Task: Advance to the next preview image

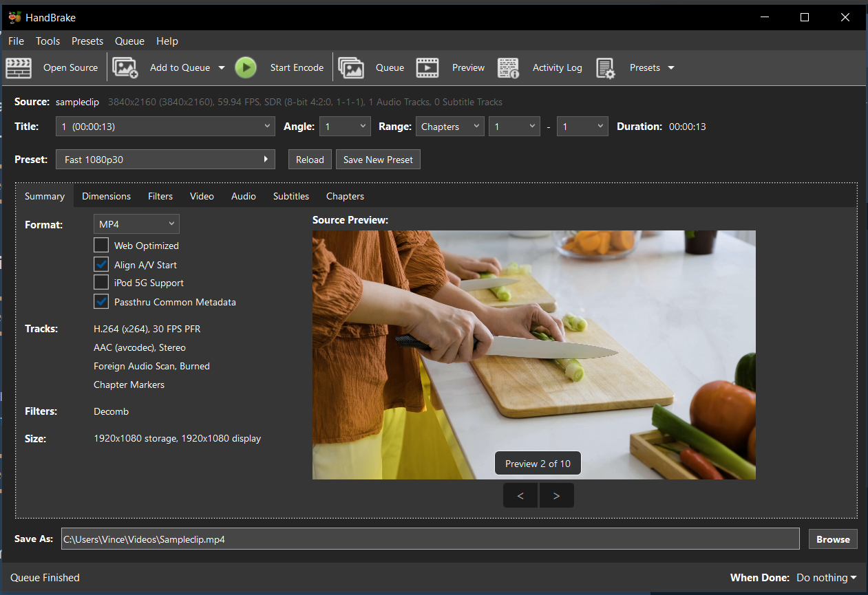Action: [556, 495]
